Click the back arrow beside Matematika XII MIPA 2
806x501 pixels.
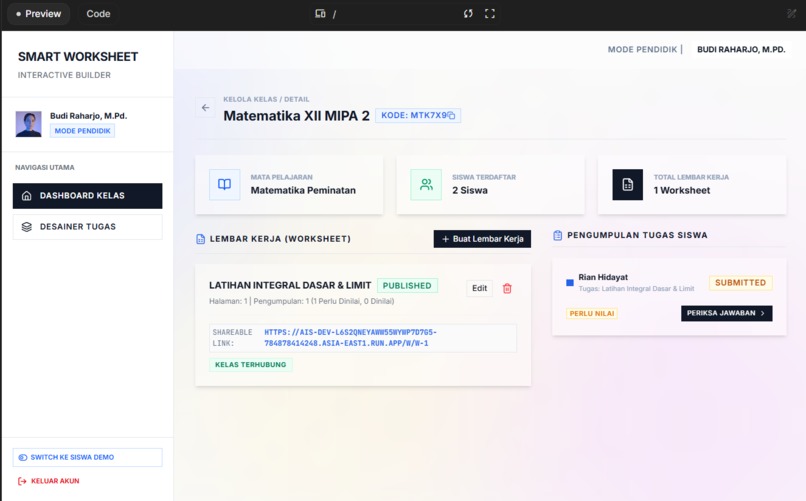point(205,107)
